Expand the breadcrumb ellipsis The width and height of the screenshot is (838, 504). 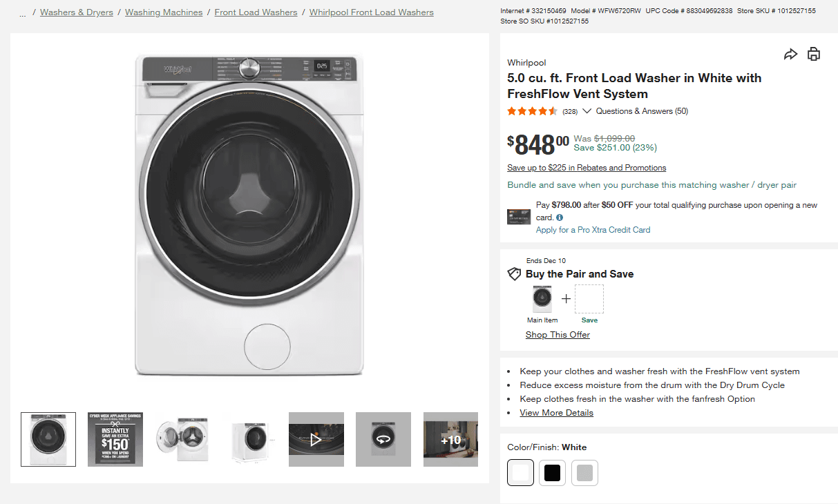point(22,12)
